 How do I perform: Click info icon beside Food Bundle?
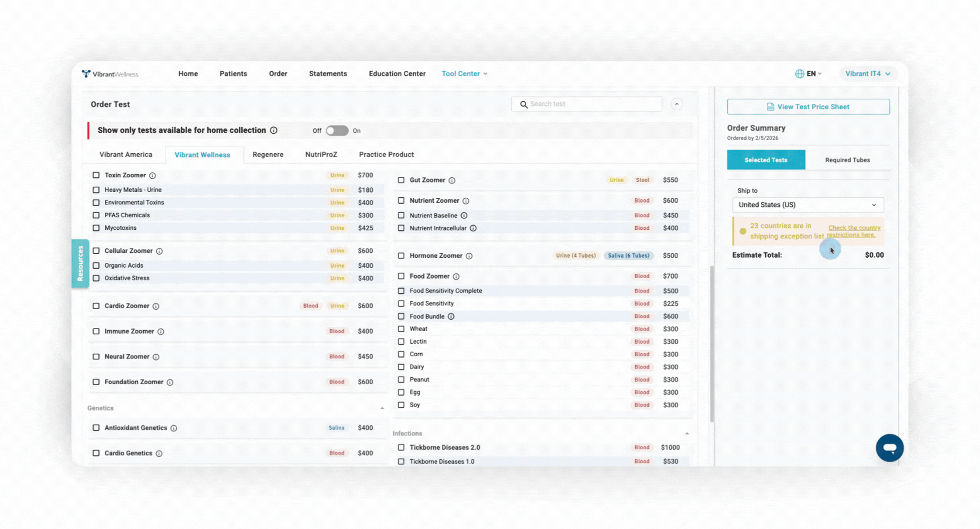451,316
